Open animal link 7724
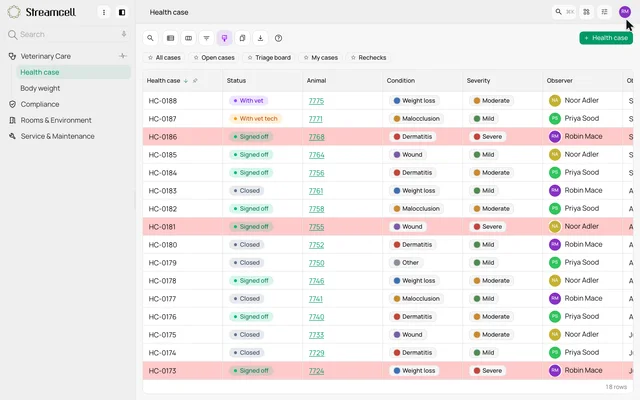Image resolution: width=640 pixels, height=400 pixels. tap(316, 371)
